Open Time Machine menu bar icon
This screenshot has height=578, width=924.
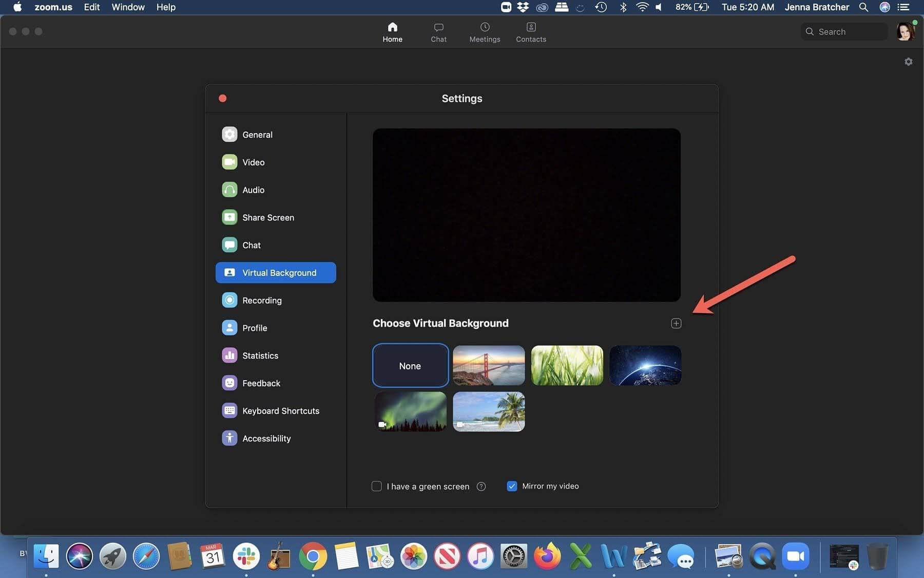click(601, 7)
